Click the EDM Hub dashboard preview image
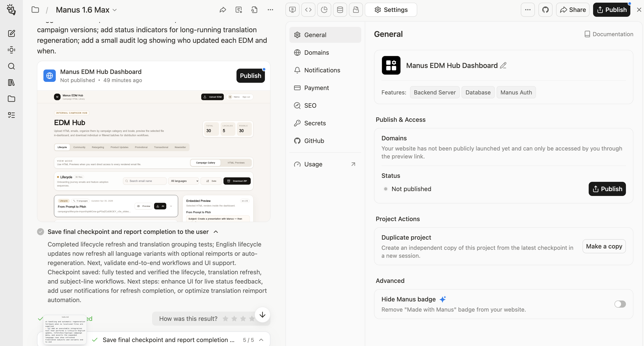Viewport: 644px width, 346px height. (153, 156)
